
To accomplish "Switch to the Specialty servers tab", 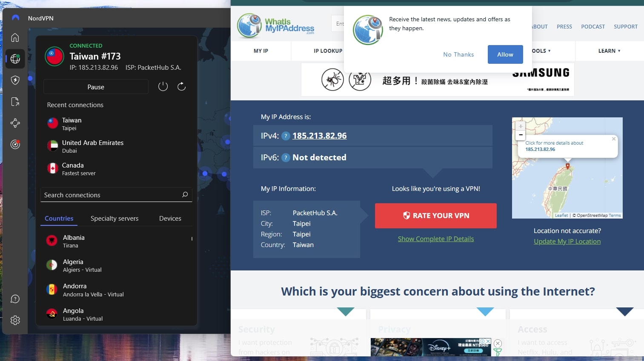I will point(114,218).
